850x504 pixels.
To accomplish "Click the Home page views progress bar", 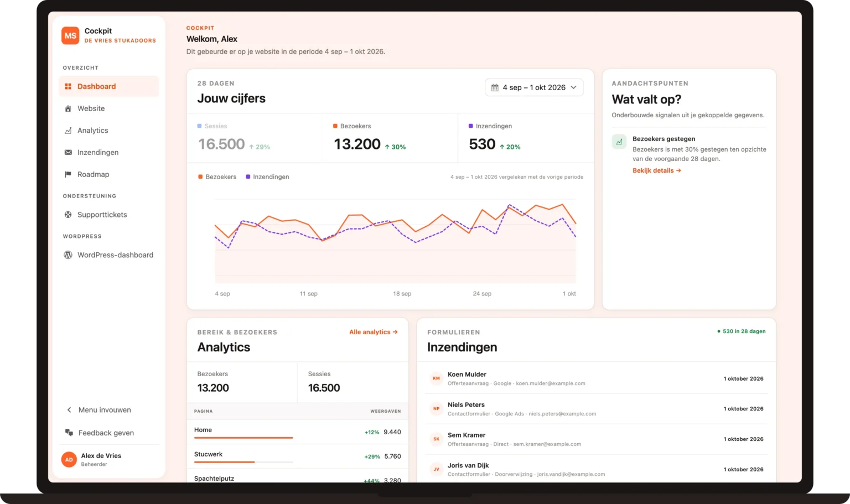I will 243,438.
